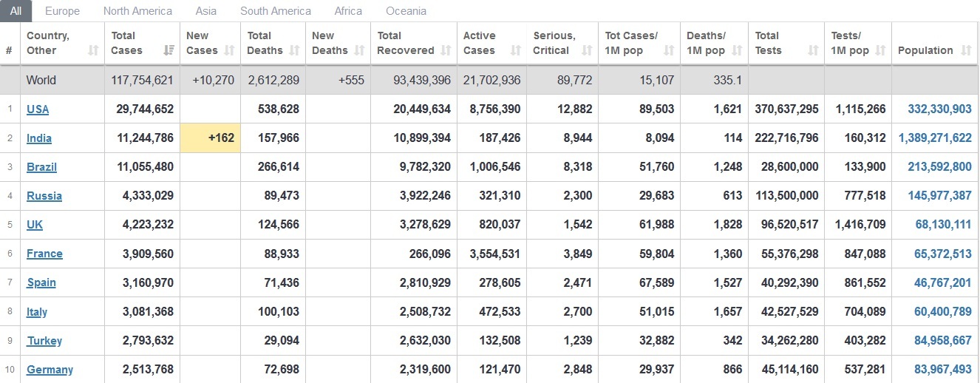The width and height of the screenshot is (980, 383).
Task: Click Total Tests sort arrows
Action: coord(813,50)
